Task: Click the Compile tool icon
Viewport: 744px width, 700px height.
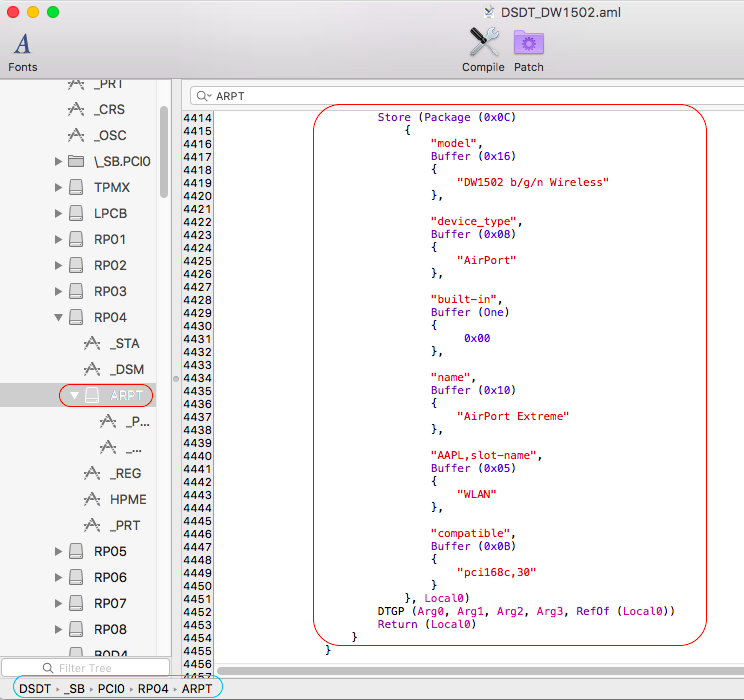Action: (x=483, y=43)
